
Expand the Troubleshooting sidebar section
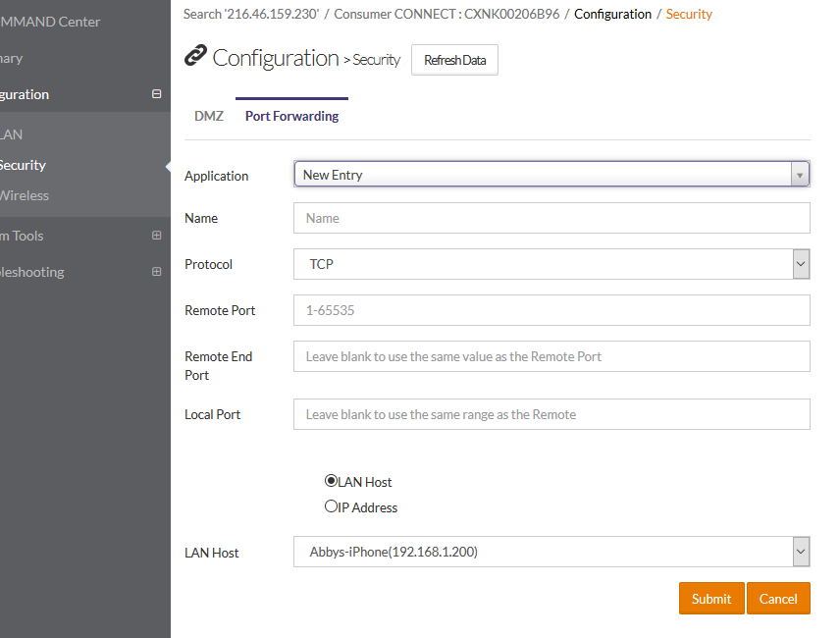[156, 272]
